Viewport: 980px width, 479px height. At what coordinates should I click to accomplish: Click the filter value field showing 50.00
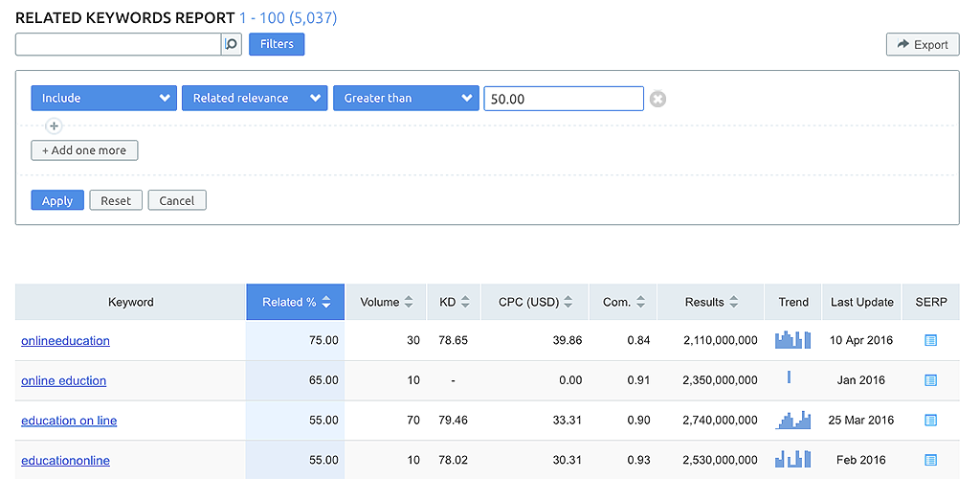coord(563,99)
